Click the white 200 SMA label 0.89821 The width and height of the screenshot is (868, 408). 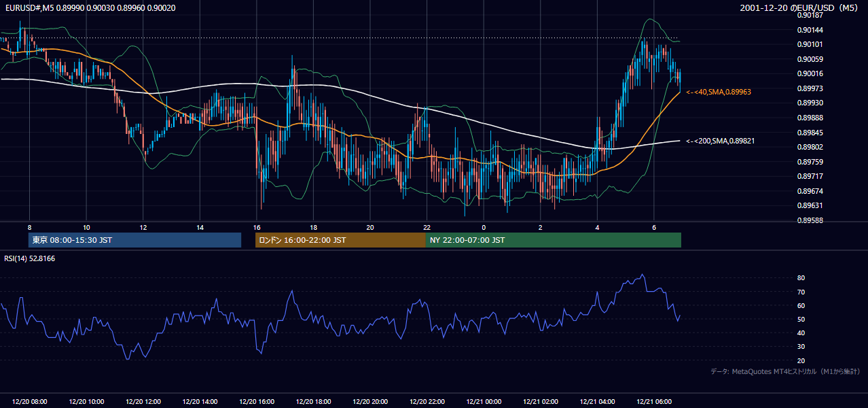[721, 141]
